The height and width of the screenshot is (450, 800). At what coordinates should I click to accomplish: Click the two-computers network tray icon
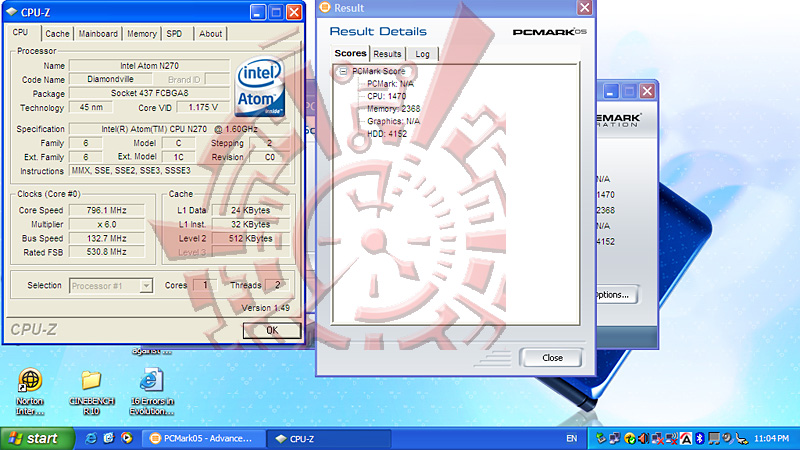tap(615, 438)
